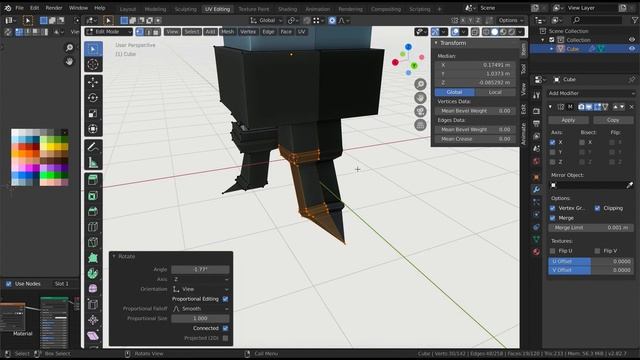Viewport: 640px width, 360px height.
Task: Open the File menu
Action: tap(19, 8)
